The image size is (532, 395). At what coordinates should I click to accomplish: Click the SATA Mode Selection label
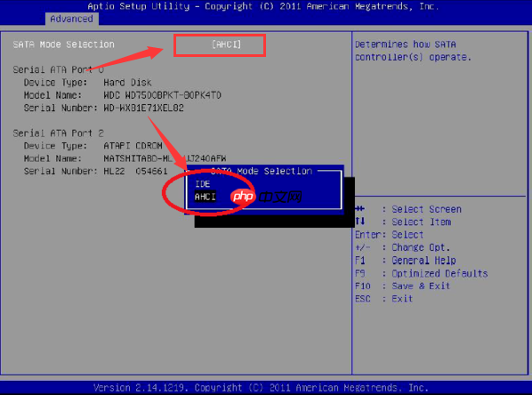pos(63,44)
